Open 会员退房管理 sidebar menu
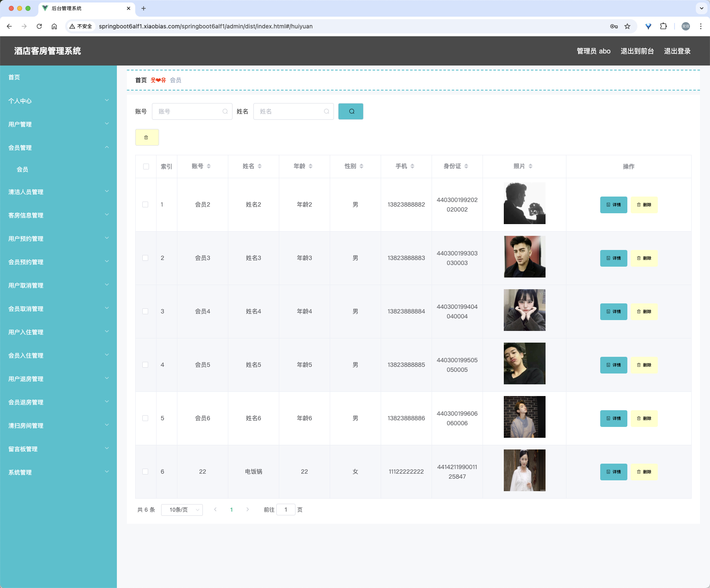Screen dimensions: 710x588 click(x=58, y=402)
